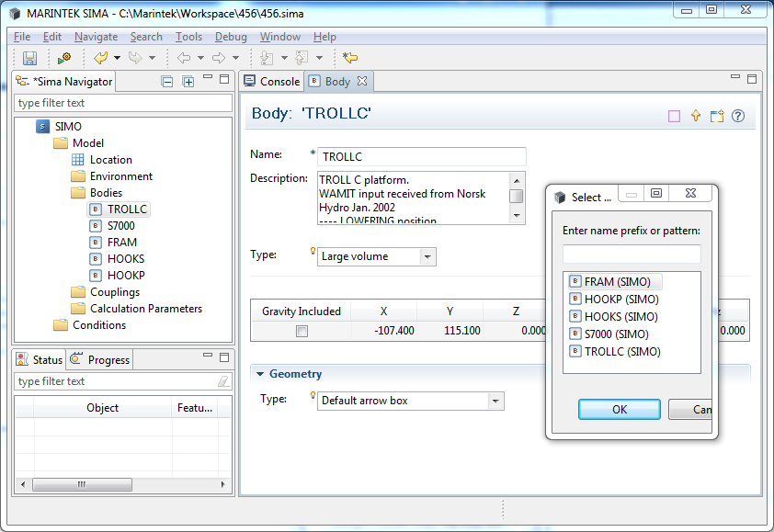
Task: Click the run gear icon in toolbar
Action: pyautogui.click(x=63, y=58)
